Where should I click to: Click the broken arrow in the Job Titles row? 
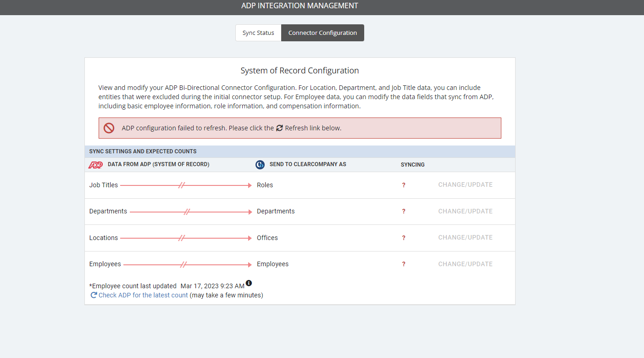pyautogui.click(x=186, y=185)
